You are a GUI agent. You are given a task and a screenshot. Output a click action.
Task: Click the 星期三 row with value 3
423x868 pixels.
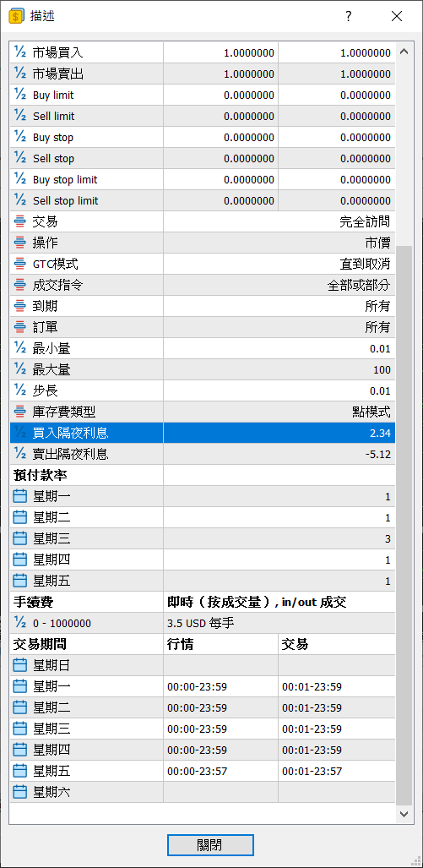pyautogui.click(x=203, y=538)
